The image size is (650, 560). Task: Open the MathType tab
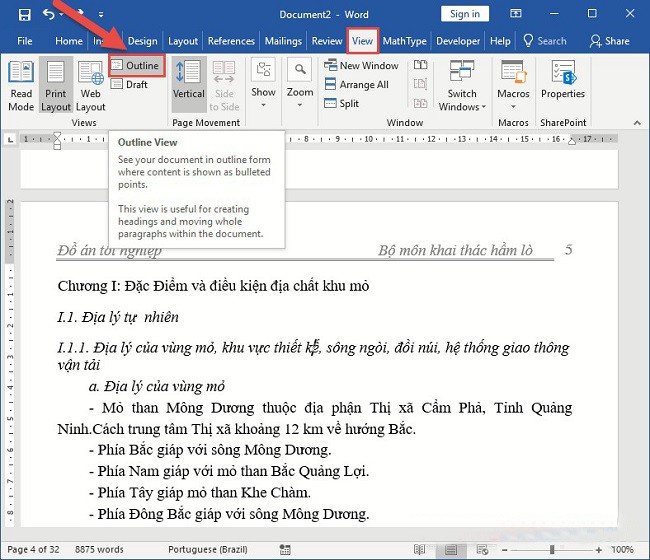click(x=405, y=41)
